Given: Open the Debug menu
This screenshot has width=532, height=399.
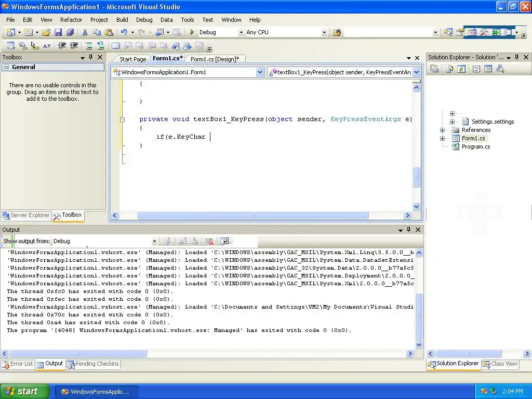Looking at the screenshot, I should click(x=144, y=20).
